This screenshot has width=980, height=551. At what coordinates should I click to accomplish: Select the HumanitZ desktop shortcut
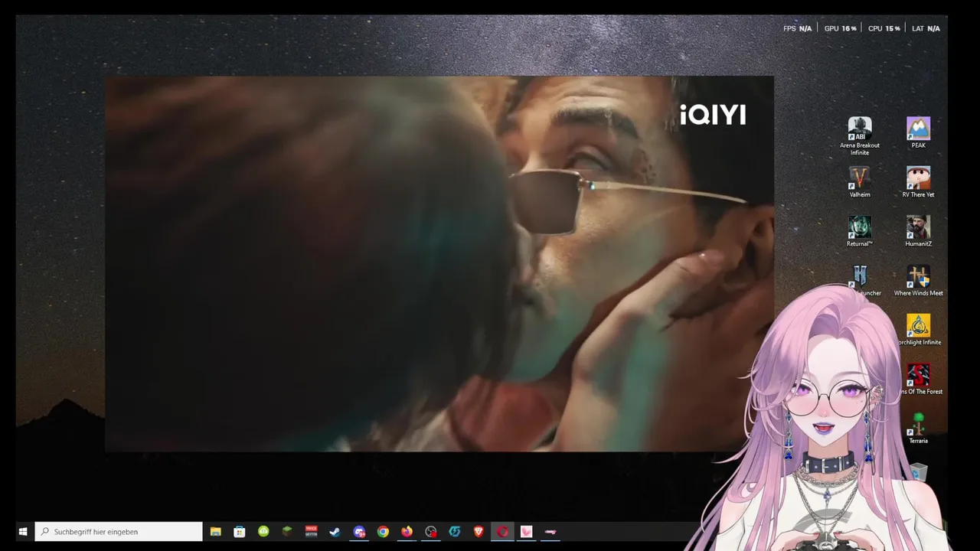(x=918, y=231)
